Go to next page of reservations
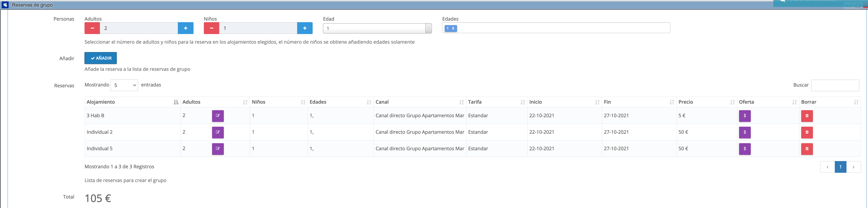The height and width of the screenshot is (208, 868). [853, 167]
